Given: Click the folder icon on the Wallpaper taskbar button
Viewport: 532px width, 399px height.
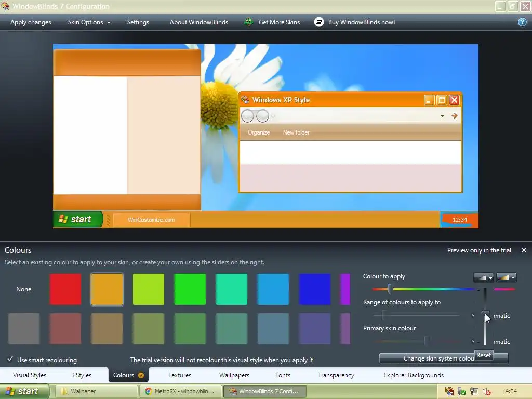Looking at the screenshot, I should point(64,391).
